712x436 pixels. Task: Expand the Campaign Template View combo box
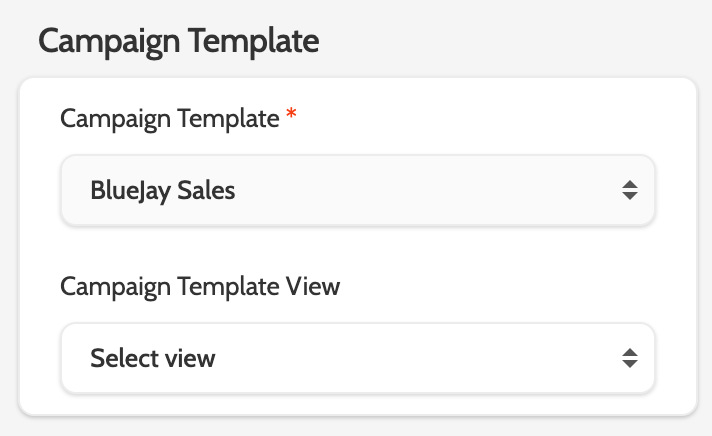(x=357, y=357)
